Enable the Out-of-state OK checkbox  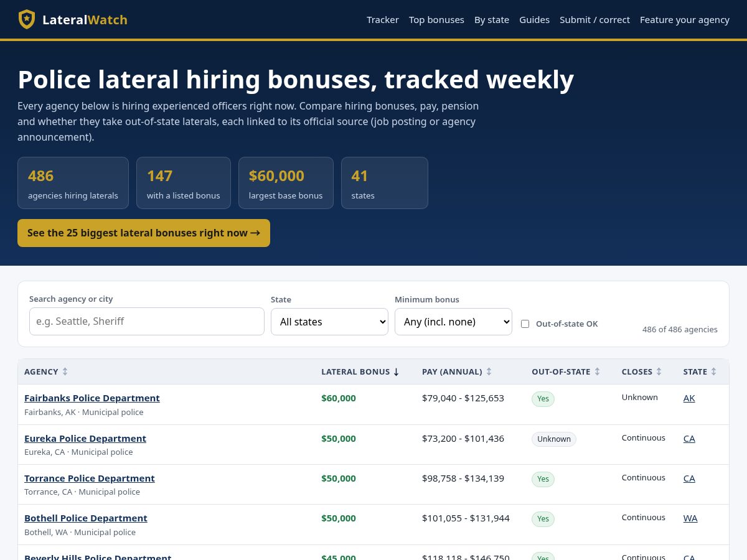(525, 324)
